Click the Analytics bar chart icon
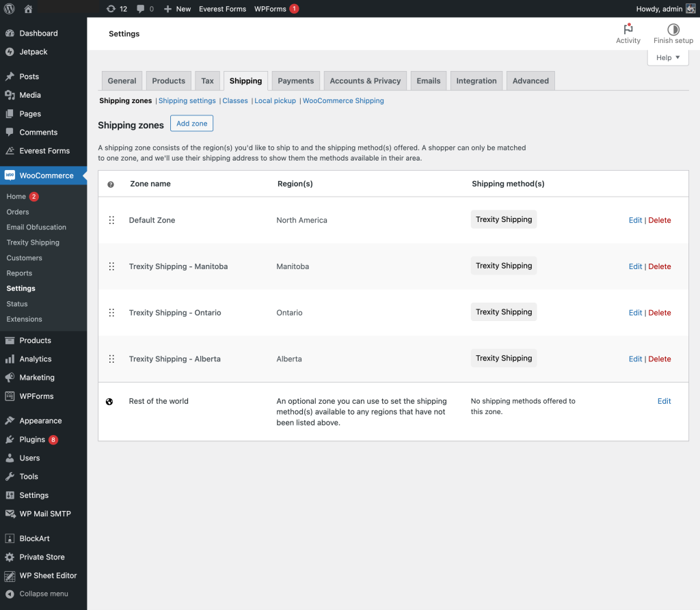Screen dimensions: 700x610 click(x=10, y=359)
